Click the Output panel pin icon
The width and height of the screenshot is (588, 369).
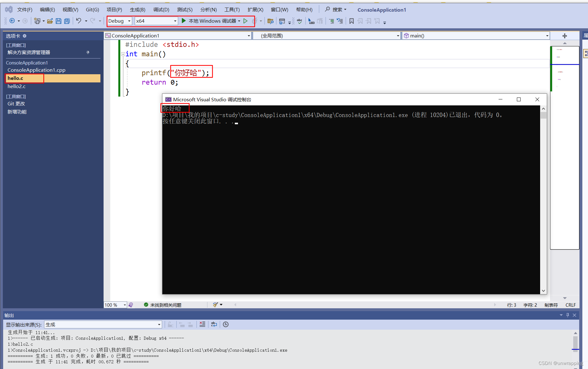[x=568, y=315]
